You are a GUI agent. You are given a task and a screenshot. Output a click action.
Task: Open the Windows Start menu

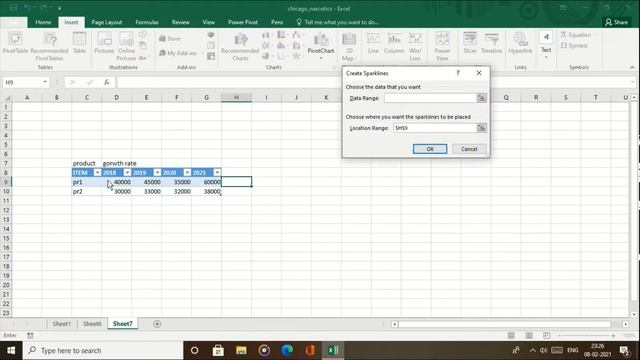(11, 350)
